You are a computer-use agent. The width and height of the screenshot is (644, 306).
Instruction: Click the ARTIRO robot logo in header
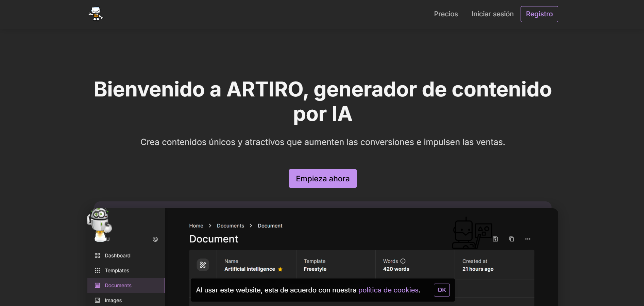click(96, 14)
